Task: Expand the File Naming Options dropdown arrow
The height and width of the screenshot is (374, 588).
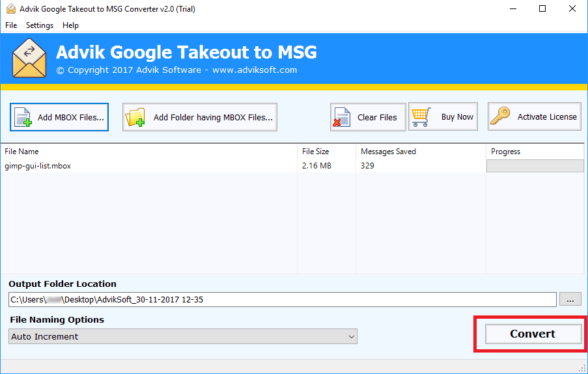Action: click(352, 336)
